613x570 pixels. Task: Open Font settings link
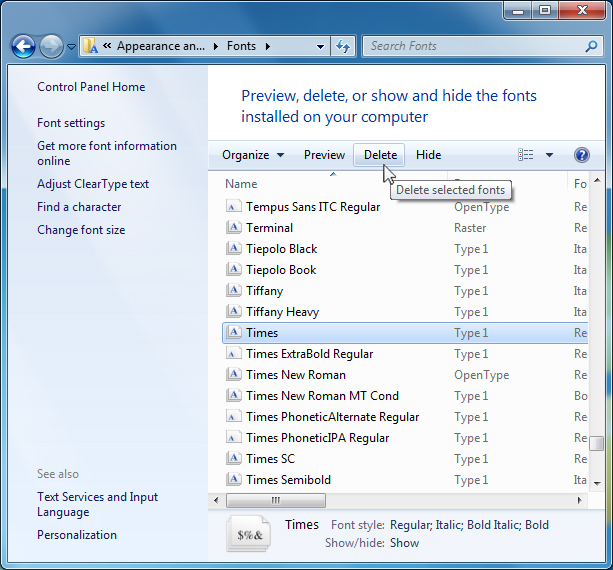click(x=71, y=123)
